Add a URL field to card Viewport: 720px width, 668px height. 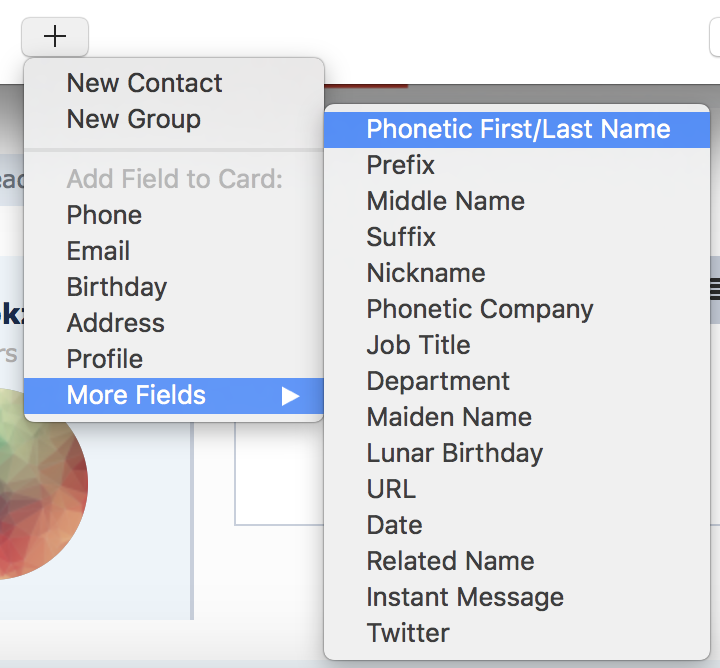[390, 489]
